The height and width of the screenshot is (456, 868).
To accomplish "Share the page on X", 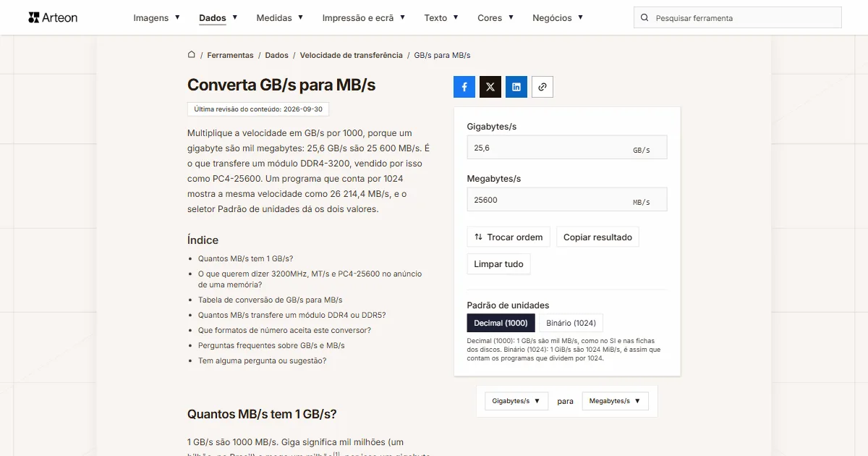I will (x=490, y=87).
